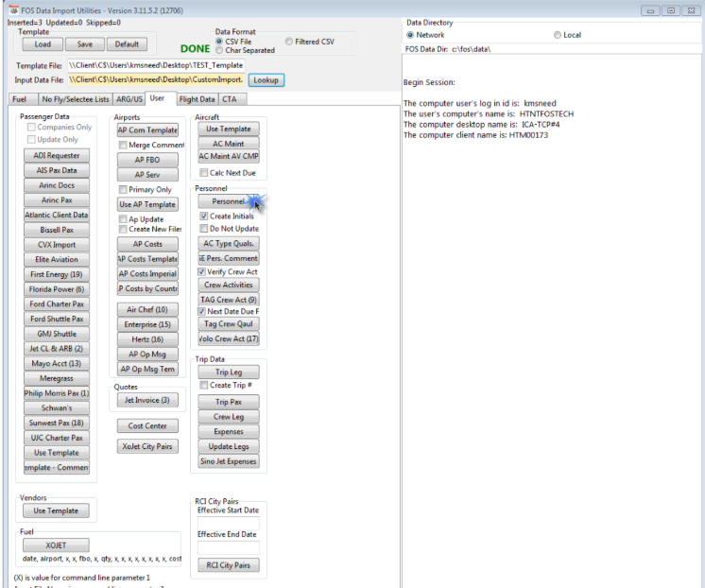Viewport: 705px width, 588px height.
Task: Click the XOJET fuel button
Action: (x=55, y=545)
